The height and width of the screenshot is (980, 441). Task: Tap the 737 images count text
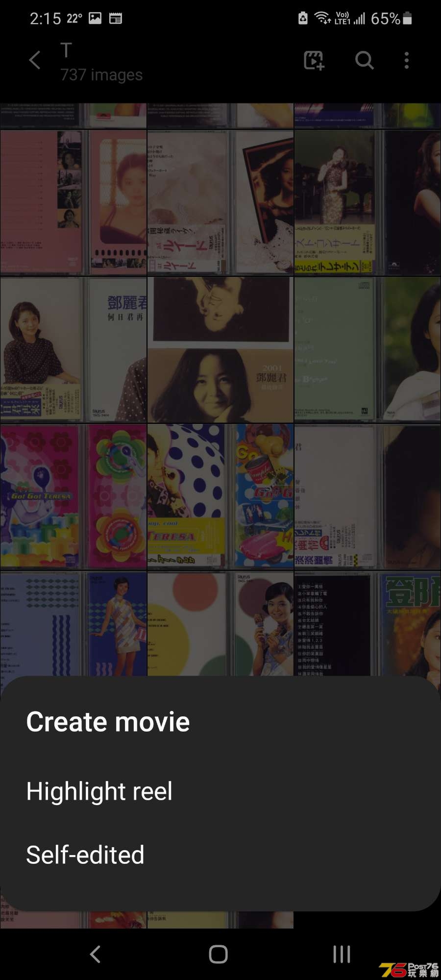pos(101,74)
